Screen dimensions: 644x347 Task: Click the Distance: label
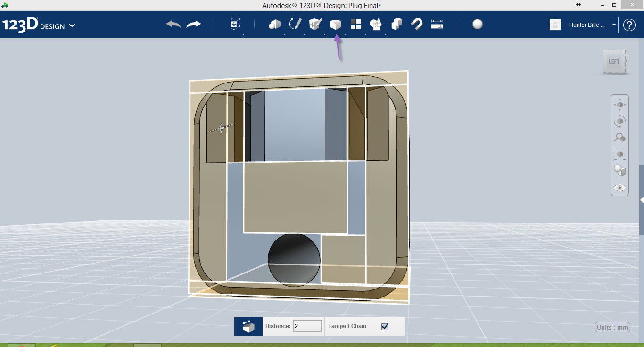tap(278, 326)
